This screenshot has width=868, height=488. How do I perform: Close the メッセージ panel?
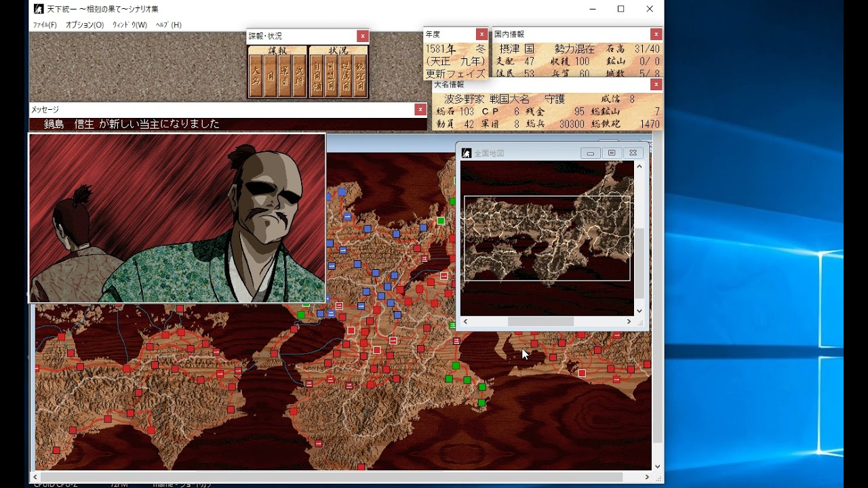420,109
